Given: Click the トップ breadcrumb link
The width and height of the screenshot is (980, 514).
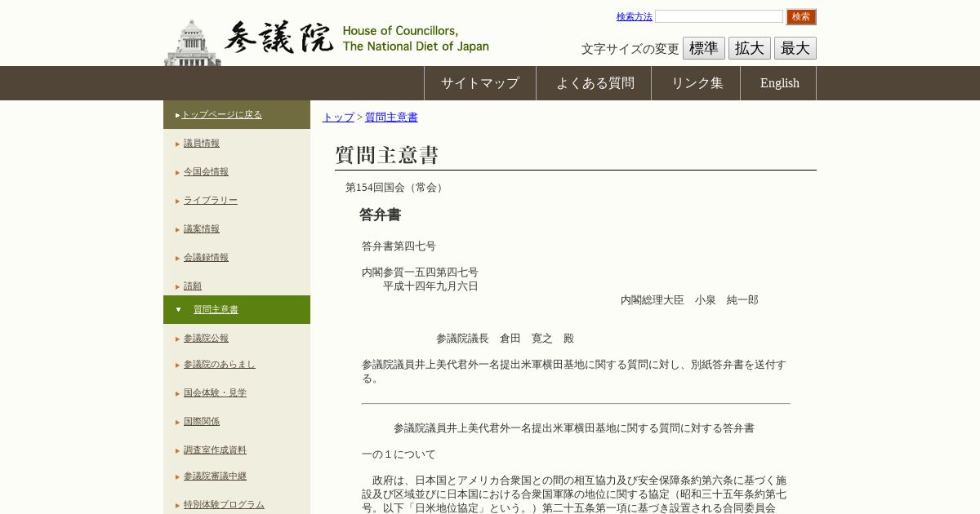Looking at the screenshot, I should (338, 117).
